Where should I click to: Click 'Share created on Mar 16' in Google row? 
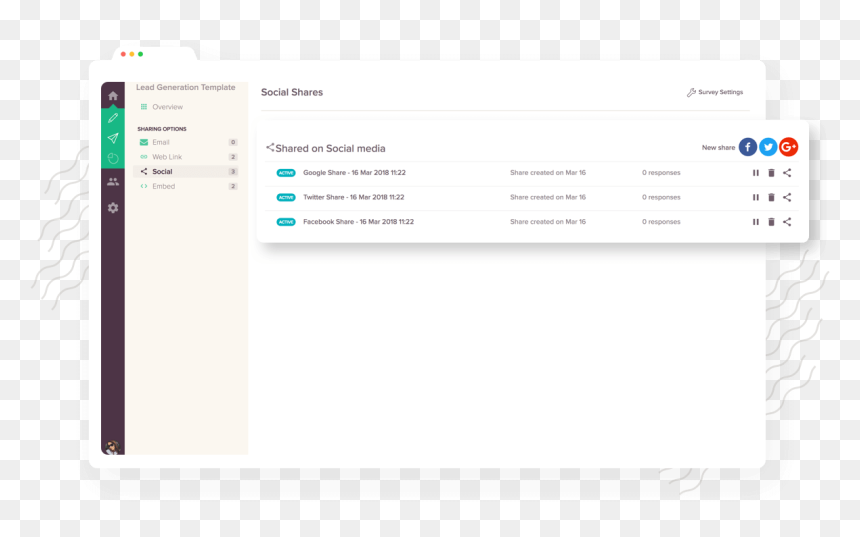pyautogui.click(x=548, y=173)
